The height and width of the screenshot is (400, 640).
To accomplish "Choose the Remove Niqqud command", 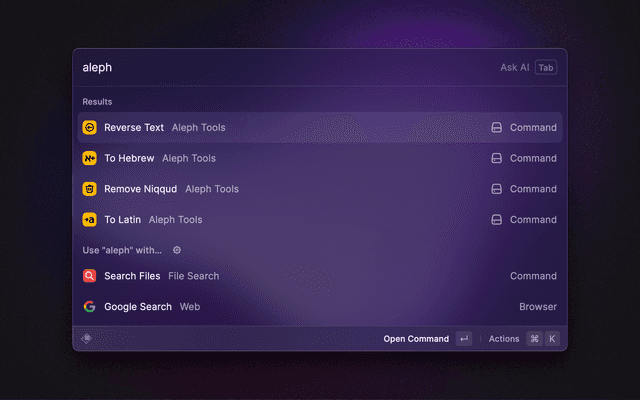I will [320, 189].
